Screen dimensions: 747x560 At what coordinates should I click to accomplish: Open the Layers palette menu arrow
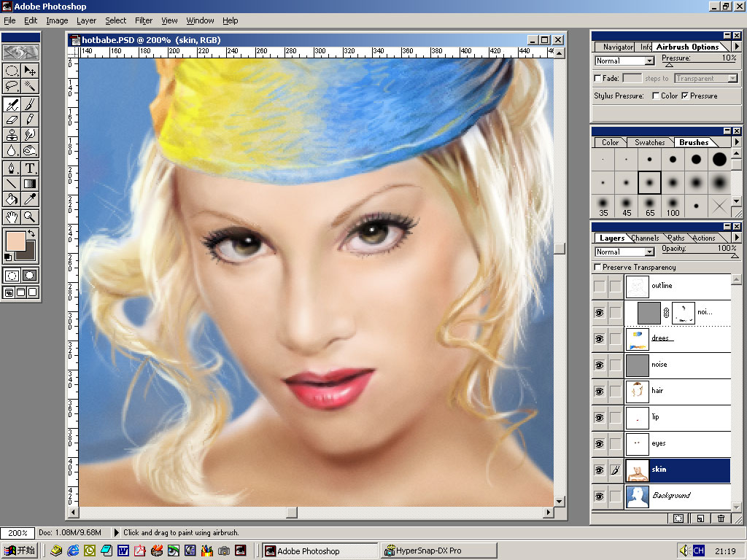tap(737, 237)
